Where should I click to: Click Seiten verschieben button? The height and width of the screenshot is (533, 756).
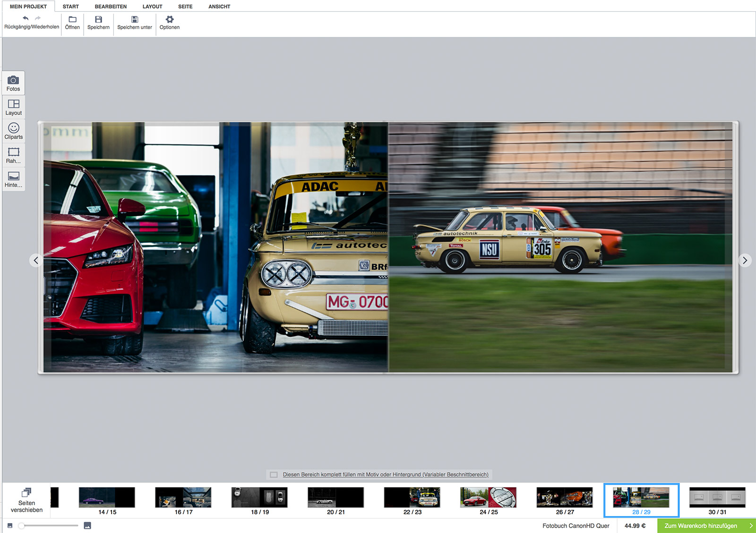click(26, 500)
